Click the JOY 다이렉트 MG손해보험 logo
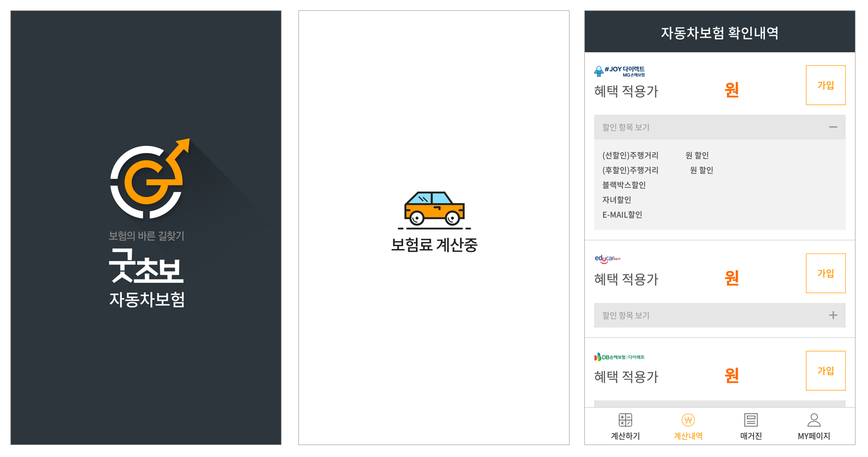 [x=620, y=71]
